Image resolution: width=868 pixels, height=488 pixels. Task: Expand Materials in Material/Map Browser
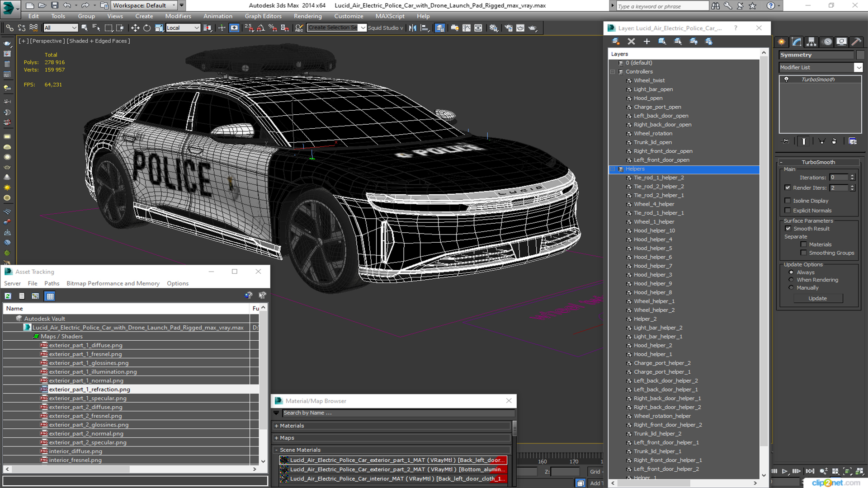tap(276, 426)
